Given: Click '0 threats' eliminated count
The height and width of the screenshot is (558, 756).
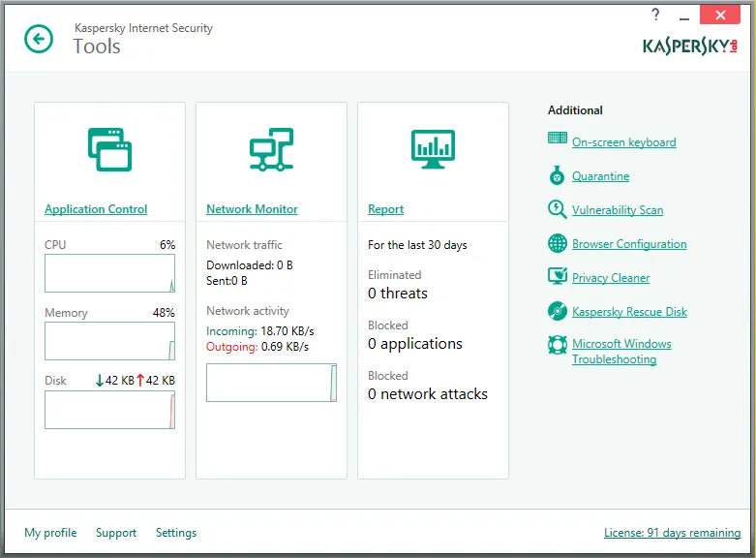Looking at the screenshot, I should point(397,293).
